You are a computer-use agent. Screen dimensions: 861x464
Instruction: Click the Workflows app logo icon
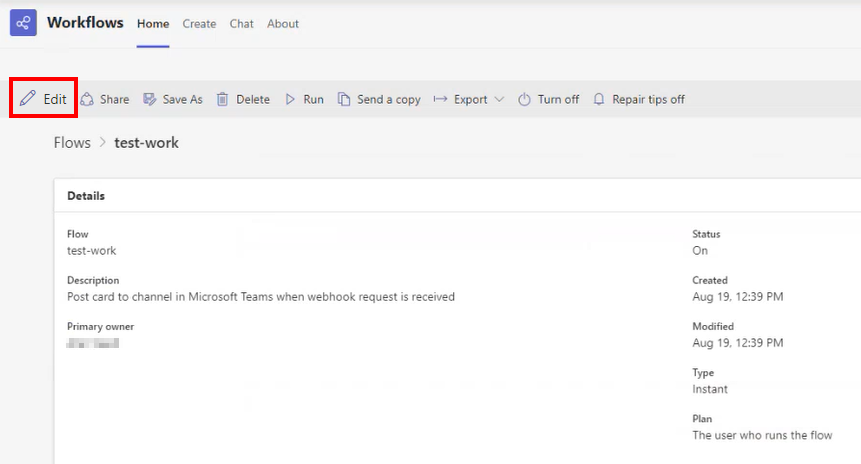pos(23,23)
